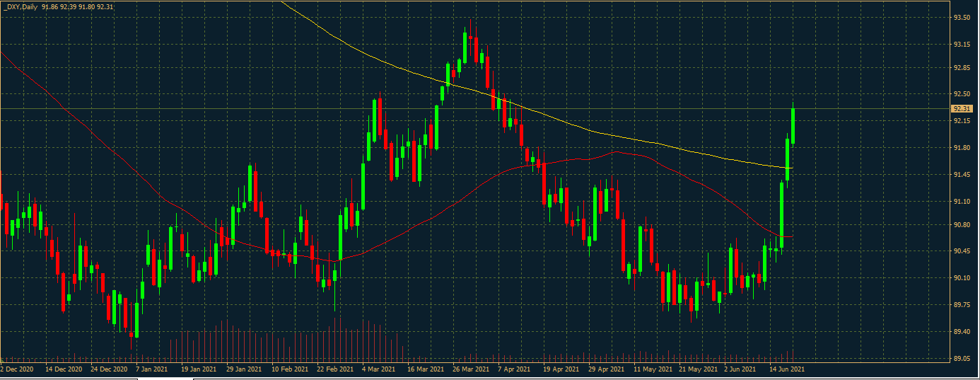Viewport: 980px width, 380px height.
Task: Select the 91.10 price axis label
Action: (x=961, y=201)
